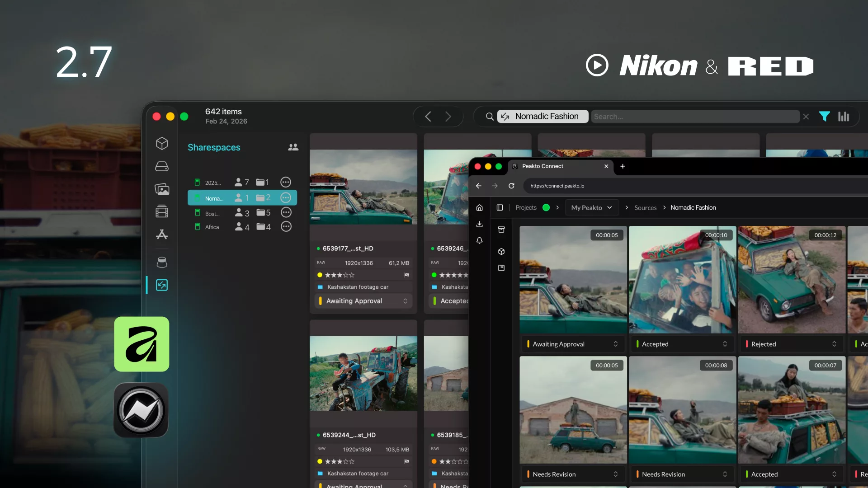Image resolution: width=868 pixels, height=488 pixels.
Task: Click the home icon in Peakto Connect
Action: pos(480,208)
